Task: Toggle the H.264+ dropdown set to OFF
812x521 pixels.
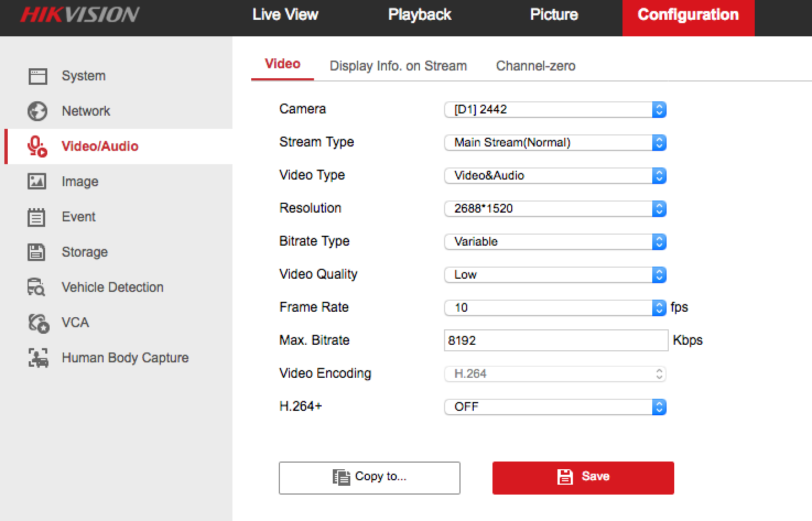Action: 555,407
